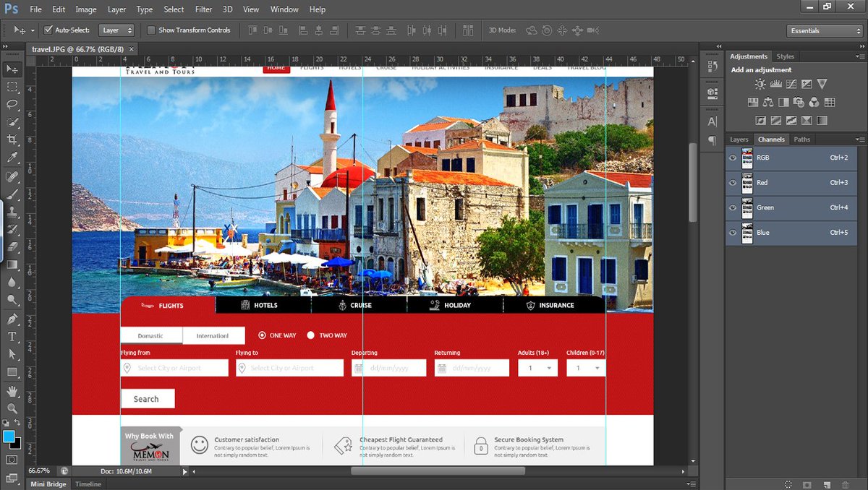Open the Essentials workspace dropdown
The width and height of the screenshot is (868, 490).
tap(825, 31)
